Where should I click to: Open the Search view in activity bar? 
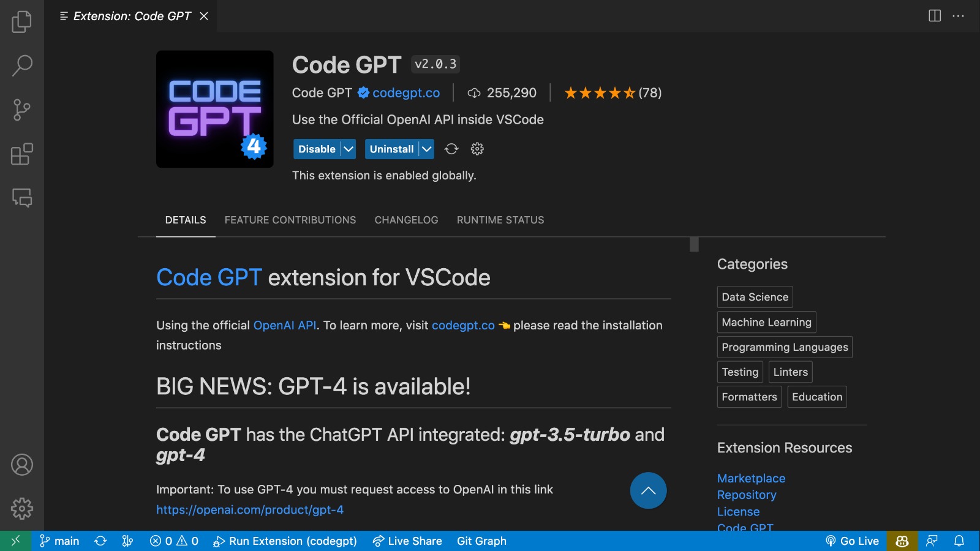pos(22,66)
